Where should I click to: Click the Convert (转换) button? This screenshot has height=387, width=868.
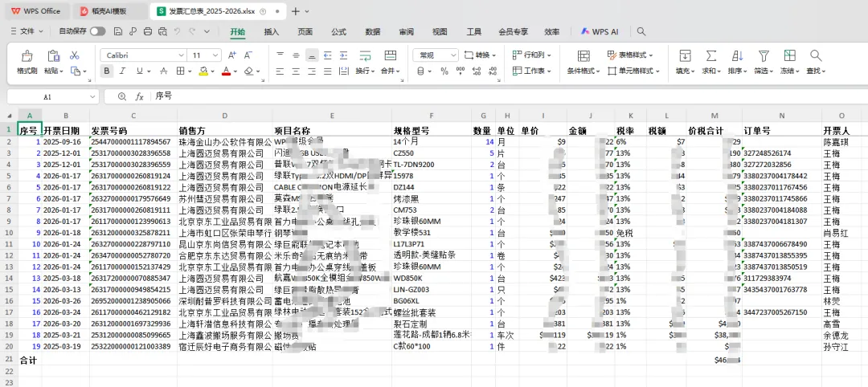click(480, 55)
